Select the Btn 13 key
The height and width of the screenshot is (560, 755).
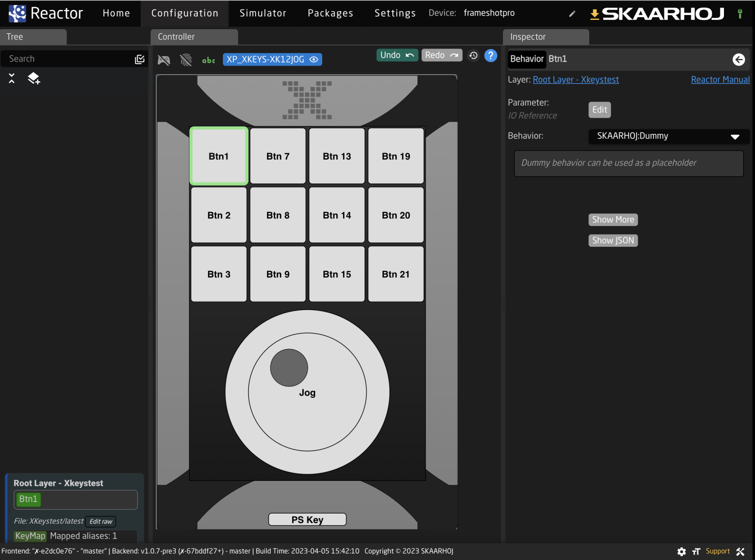point(337,156)
